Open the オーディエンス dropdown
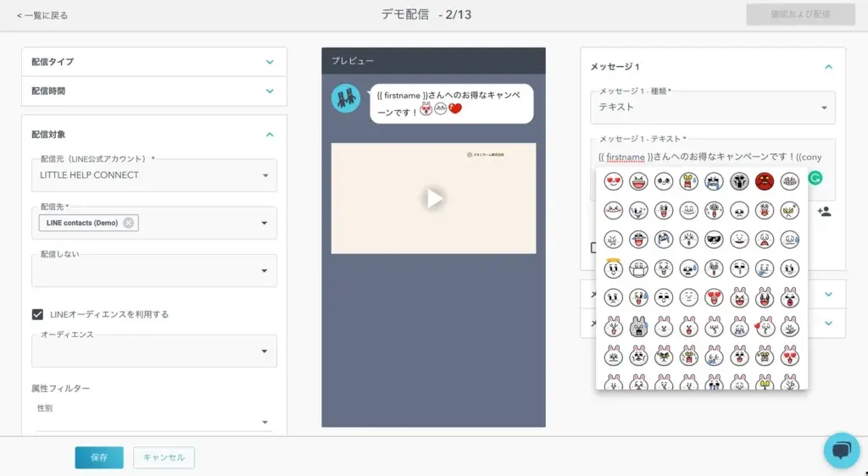 [264, 351]
